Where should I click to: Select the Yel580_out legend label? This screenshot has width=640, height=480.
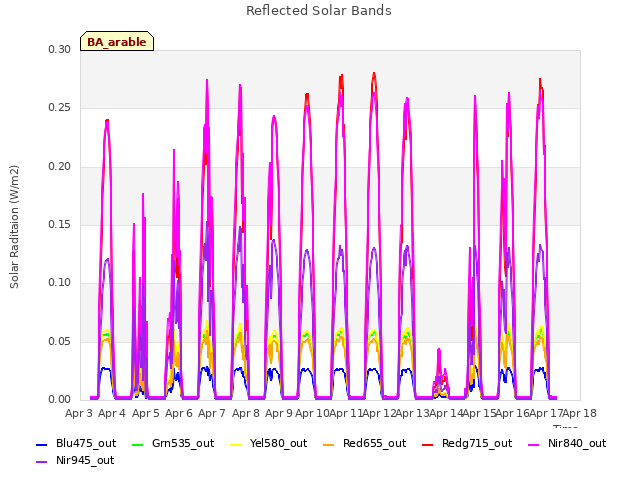[278, 444]
